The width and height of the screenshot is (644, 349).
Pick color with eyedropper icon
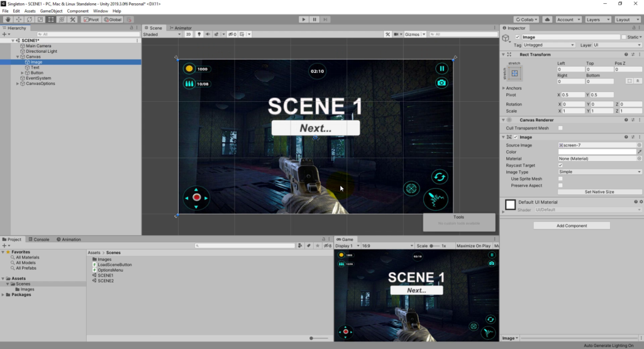[640, 152]
